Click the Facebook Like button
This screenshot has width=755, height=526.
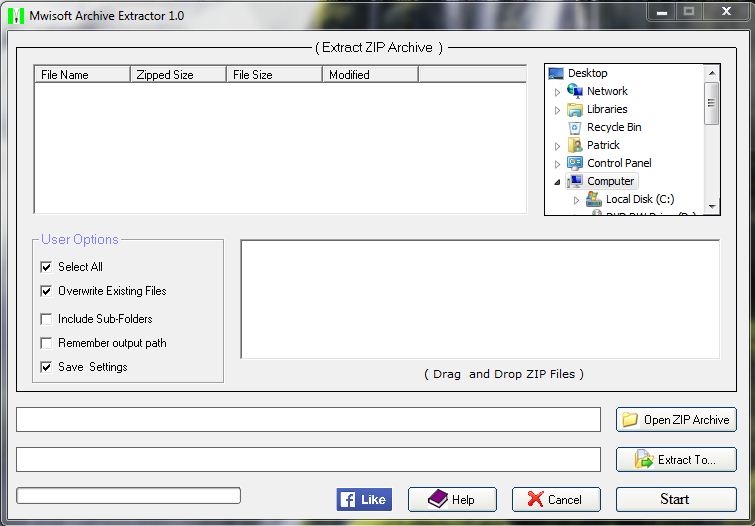click(x=364, y=499)
